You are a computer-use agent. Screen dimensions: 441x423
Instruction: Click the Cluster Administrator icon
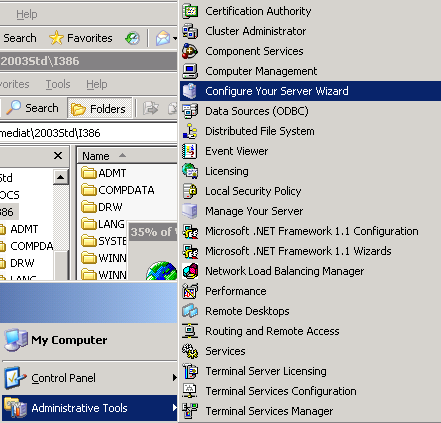coord(190,31)
